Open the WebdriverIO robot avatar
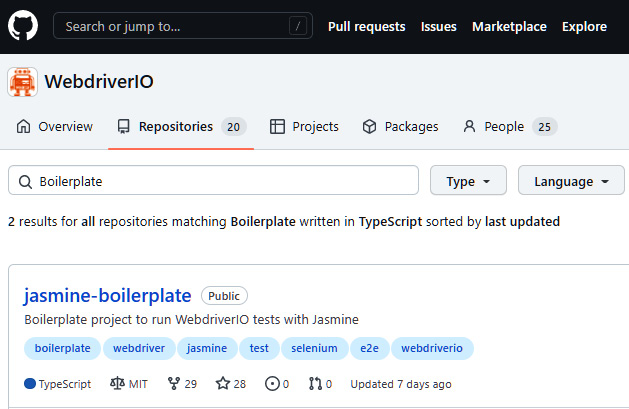The image size is (629, 409). [22, 82]
